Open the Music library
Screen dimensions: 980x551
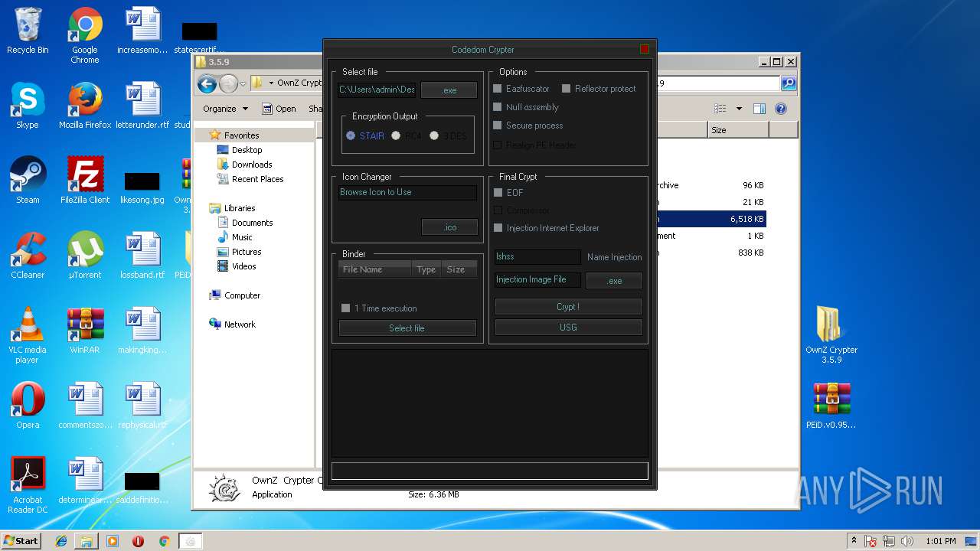point(242,237)
